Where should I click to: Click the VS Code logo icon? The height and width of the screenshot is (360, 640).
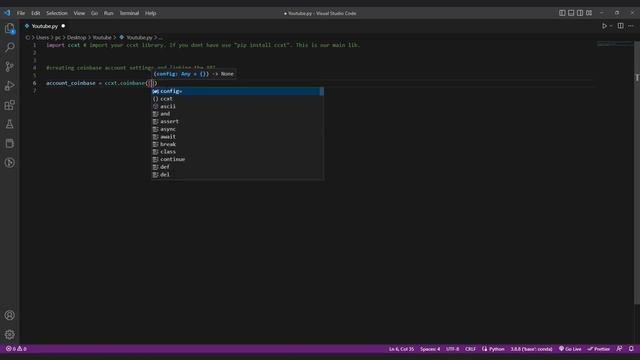point(7,13)
